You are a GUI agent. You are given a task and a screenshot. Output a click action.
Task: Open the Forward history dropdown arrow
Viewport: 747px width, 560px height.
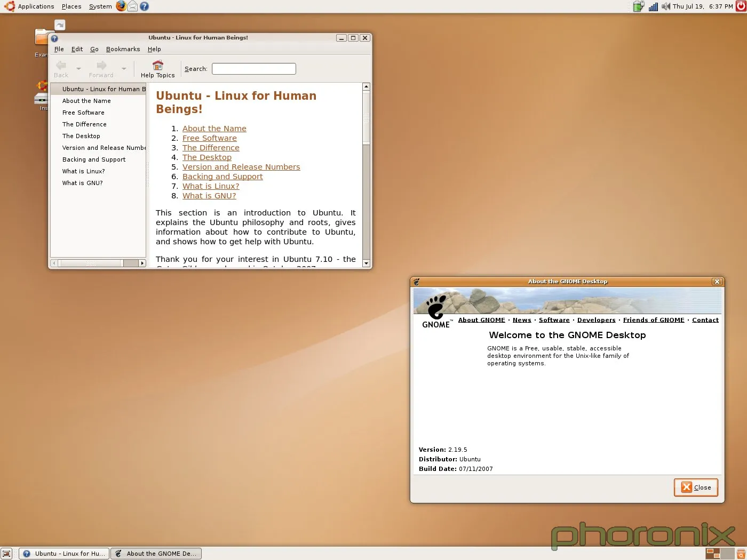pyautogui.click(x=124, y=69)
